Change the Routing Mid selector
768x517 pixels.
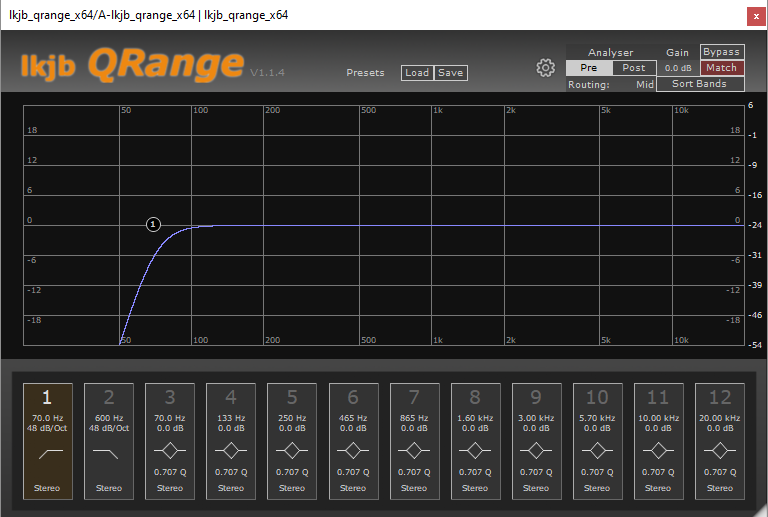[x=645, y=84]
